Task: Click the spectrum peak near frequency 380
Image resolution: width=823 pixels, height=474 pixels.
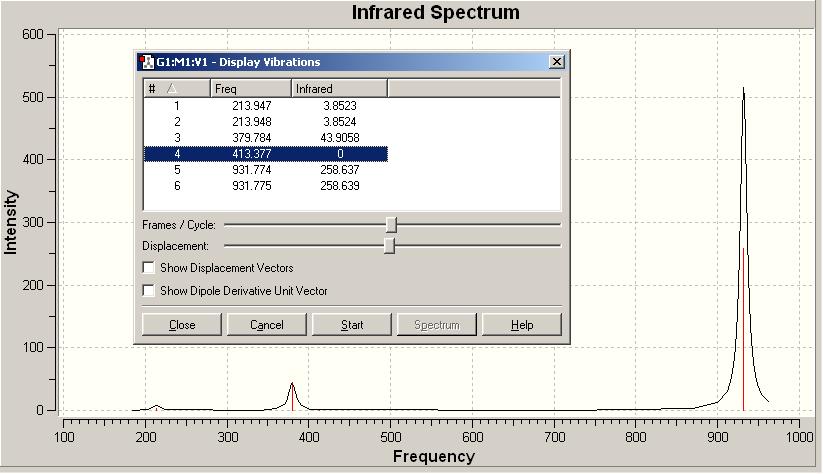Action: tap(292, 396)
